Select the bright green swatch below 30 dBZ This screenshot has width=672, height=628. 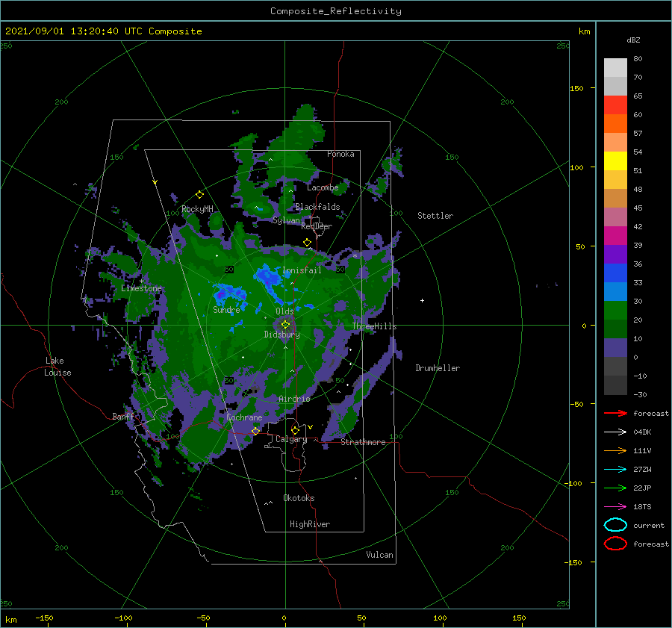tap(615, 310)
